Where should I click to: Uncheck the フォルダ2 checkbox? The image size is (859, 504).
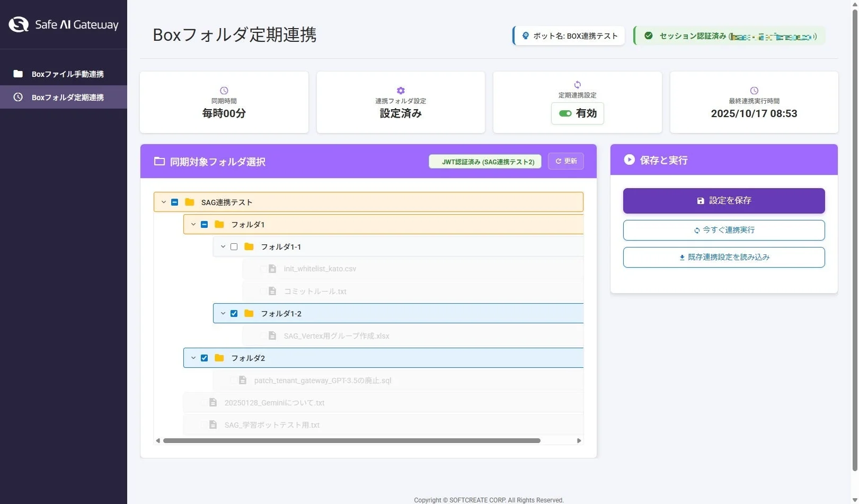point(204,358)
